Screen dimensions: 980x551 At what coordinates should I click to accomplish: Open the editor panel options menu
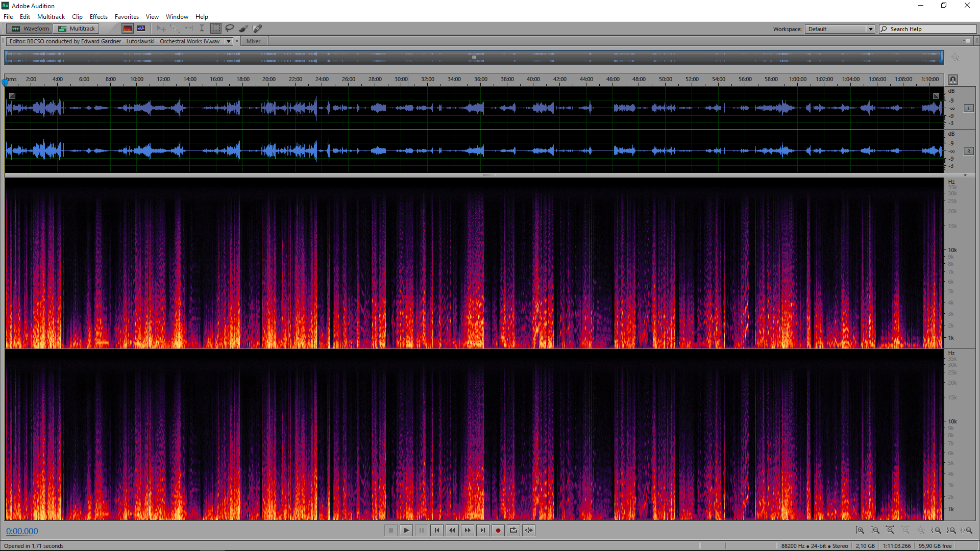pyautogui.click(x=966, y=41)
